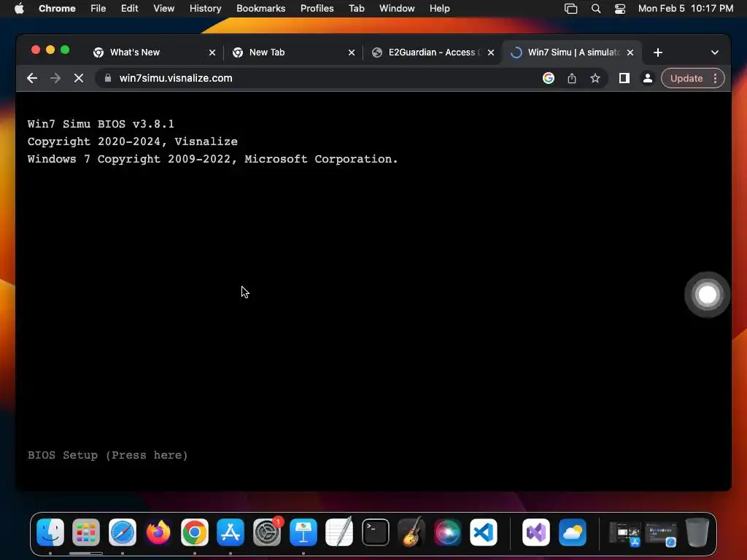Open Finder from the Dock

click(50, 532)
